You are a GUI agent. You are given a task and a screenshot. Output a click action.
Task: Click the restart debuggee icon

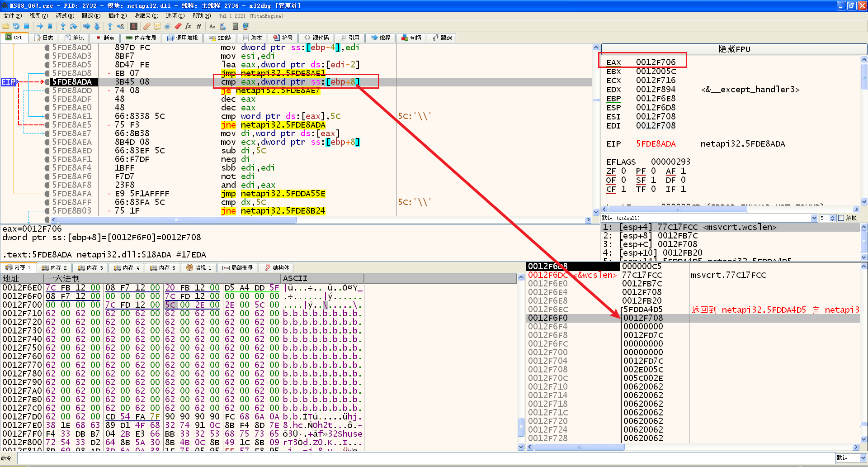point(16,26)
